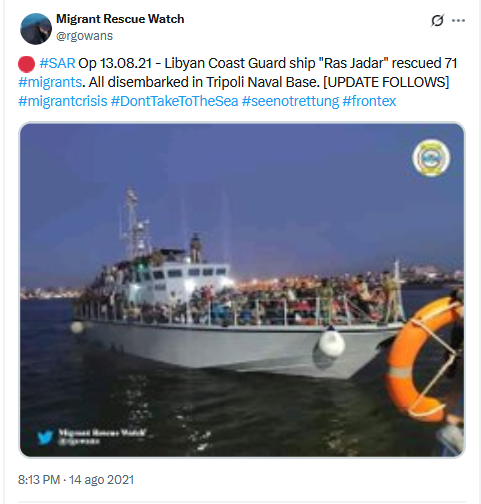This screenshot has height=504, width=481.
Task: Open the #seenotrettung hashtag
Action: tap(290, 101)
